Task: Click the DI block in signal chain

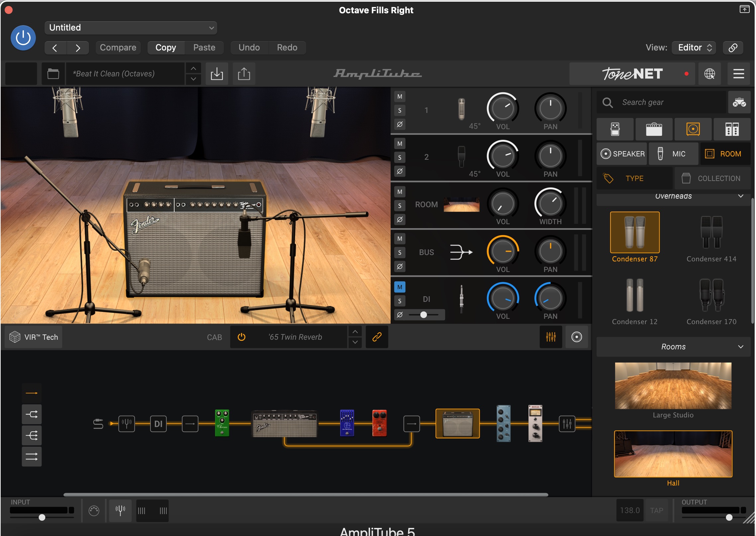Action: coord(158,424)
